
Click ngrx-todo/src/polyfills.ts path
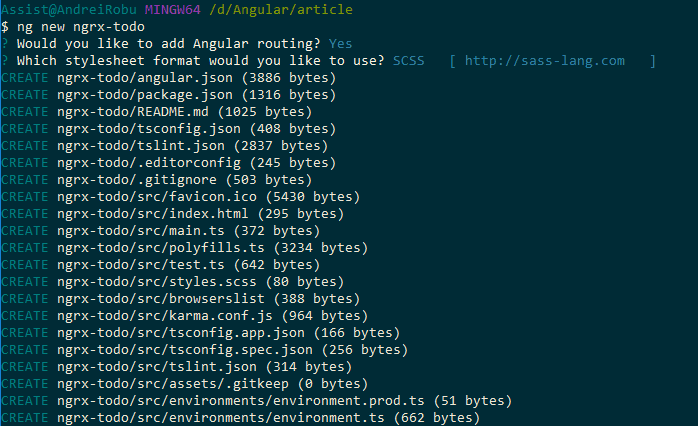coord(161,248)
